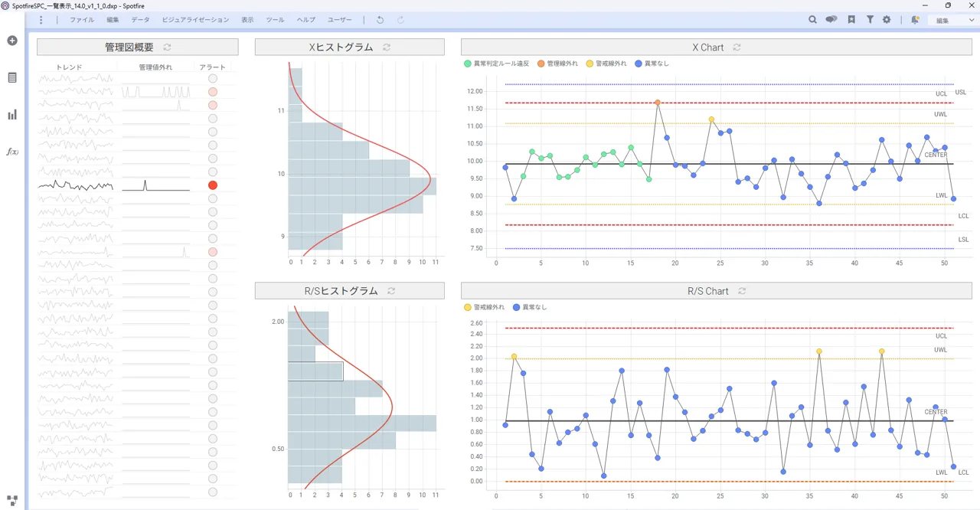Select the bright red alert circle row

(213, 185)
